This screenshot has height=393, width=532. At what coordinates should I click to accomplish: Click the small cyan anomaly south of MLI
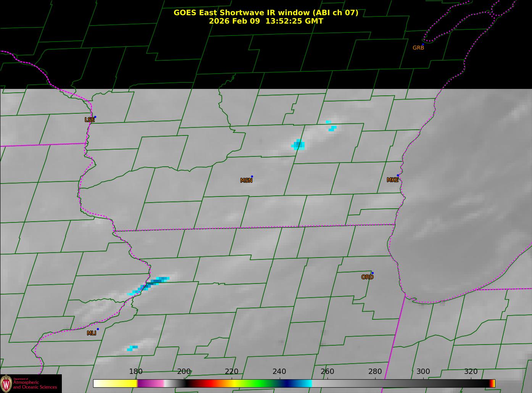point(132,348)
